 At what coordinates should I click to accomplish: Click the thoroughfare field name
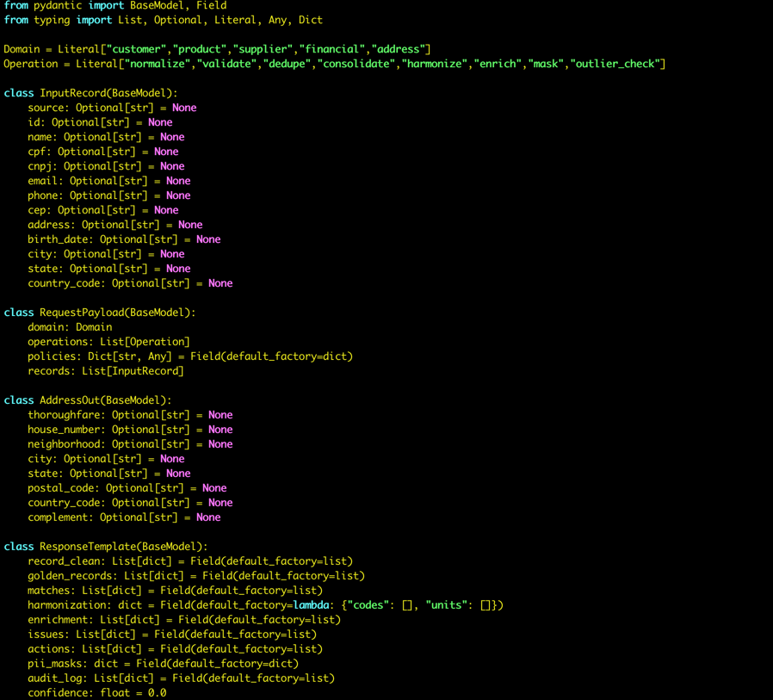66,415
